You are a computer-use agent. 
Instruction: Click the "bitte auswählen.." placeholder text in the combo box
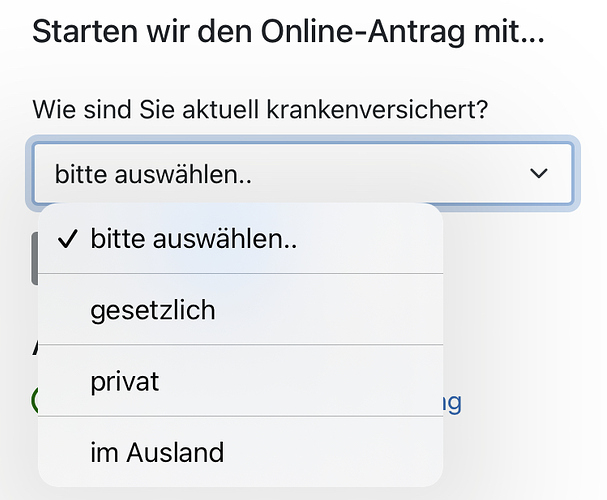click(x=153, y=174)
